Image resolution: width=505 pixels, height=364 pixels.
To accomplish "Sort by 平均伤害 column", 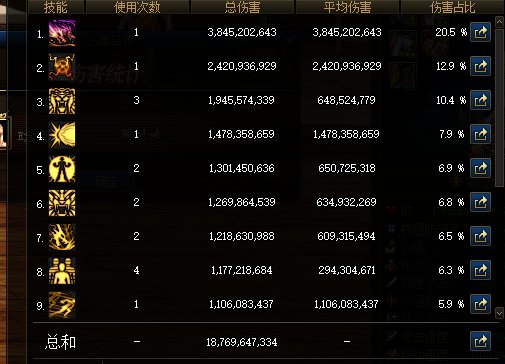I will (347, 7).
